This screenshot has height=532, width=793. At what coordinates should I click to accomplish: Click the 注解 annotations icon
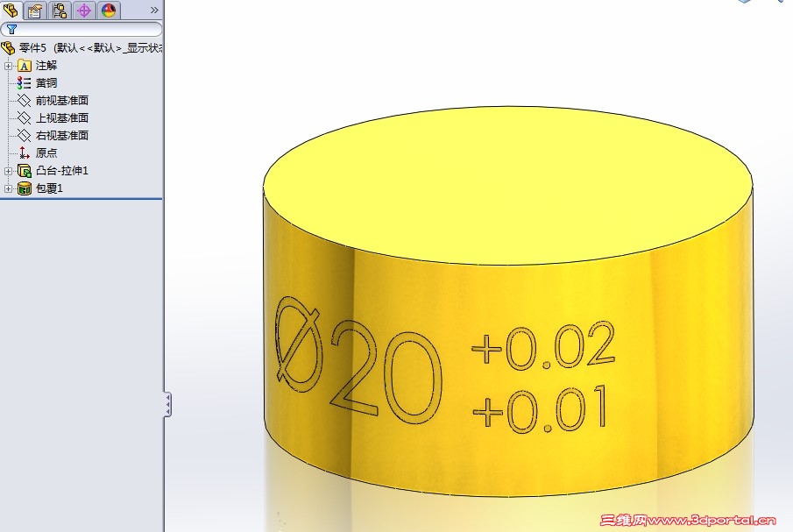[x=25, y=66]
